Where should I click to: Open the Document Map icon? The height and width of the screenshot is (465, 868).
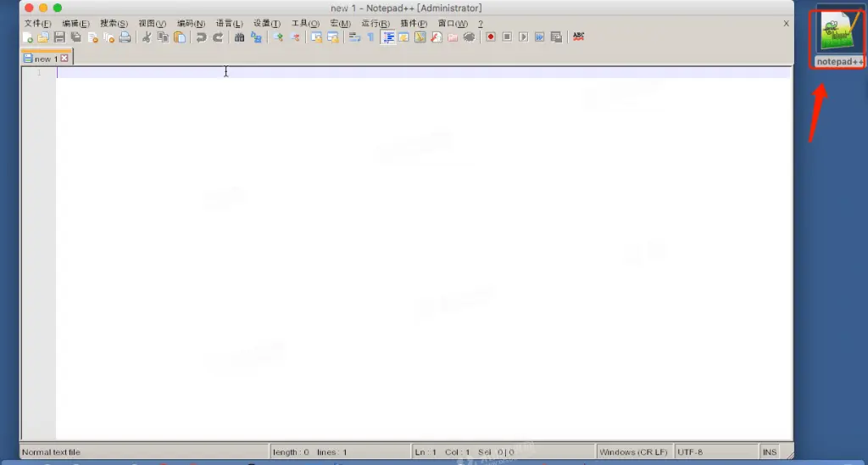(420, 37)
